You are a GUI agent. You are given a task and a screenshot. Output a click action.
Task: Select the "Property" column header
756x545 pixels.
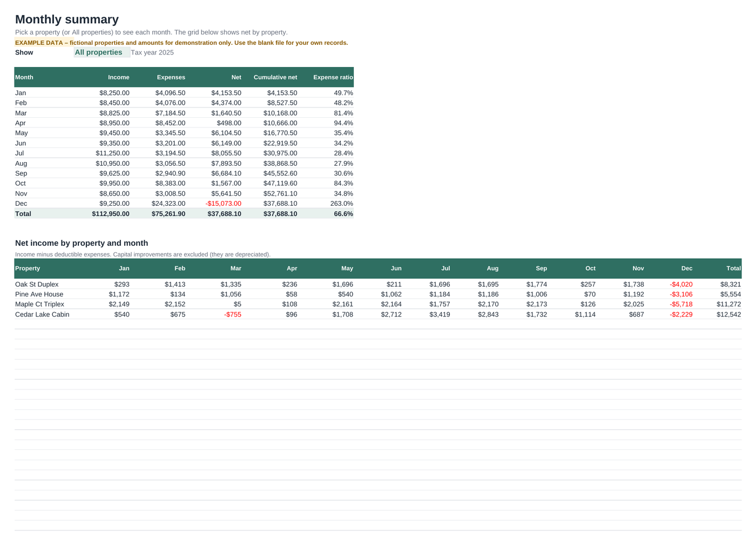pyautogui.click(x=28, y=268)
